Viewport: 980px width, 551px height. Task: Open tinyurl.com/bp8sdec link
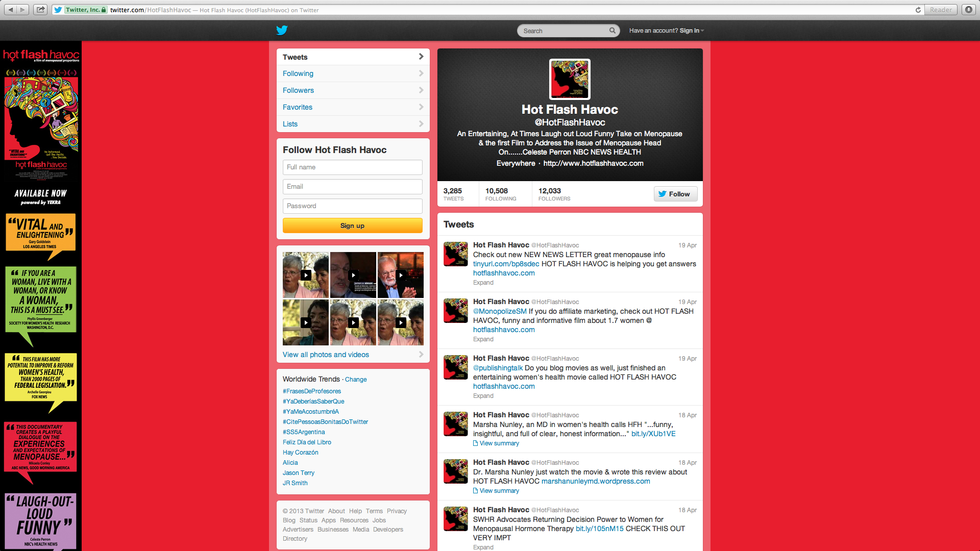(506, 264)
